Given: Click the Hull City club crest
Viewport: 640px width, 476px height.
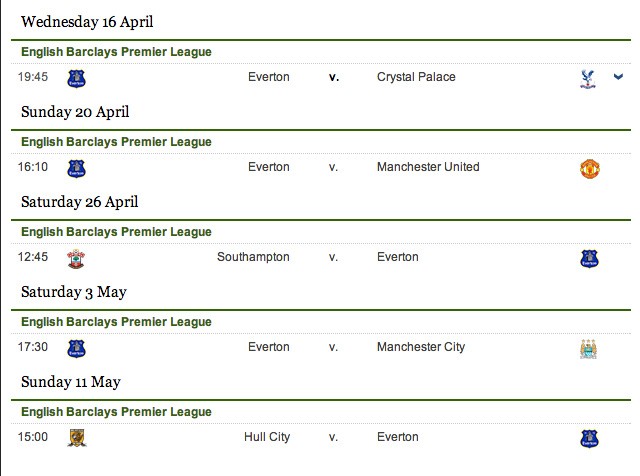Looking at the screenshot, I should (77, 438).
